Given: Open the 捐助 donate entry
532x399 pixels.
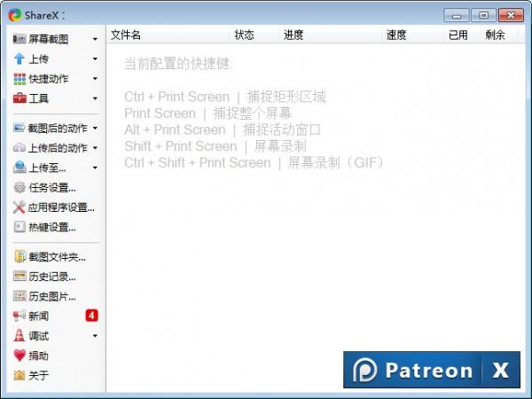Looking at the screenshot, I should (38, 356).
